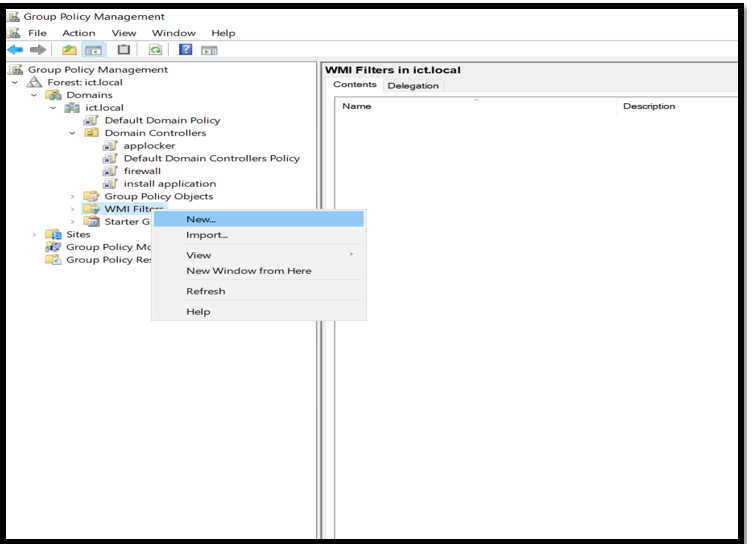Viewport: 752px width, 548px height.
Task: Click the Default Domain Controllers Policy icon
Action: [110, 158]
